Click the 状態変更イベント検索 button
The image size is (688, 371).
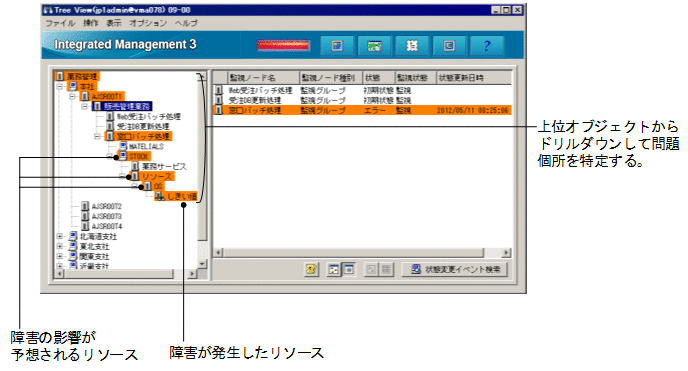455,269
